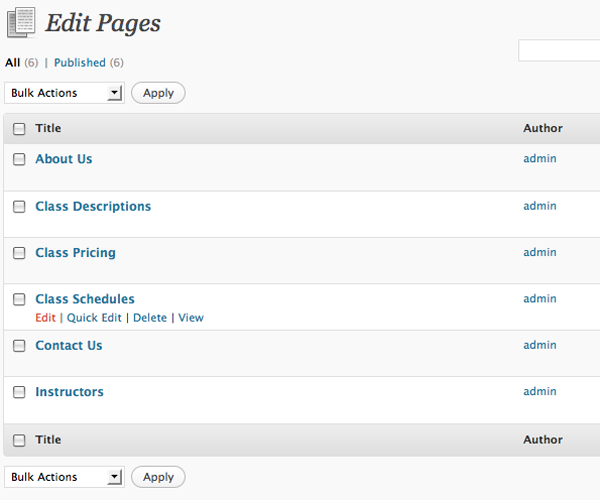Viewport: 600px width, 500px height.
Task: Check the Contact Us row checkbox
Action: coord(19,346)
